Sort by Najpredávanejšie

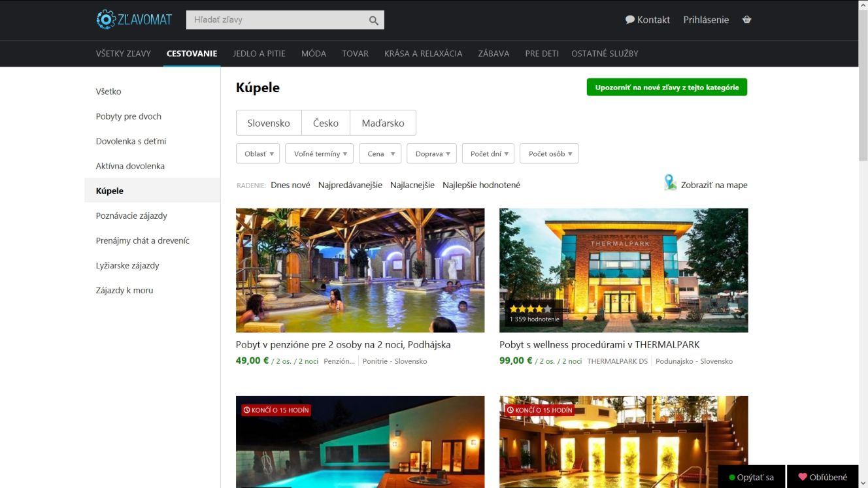[x=350, y=185]
